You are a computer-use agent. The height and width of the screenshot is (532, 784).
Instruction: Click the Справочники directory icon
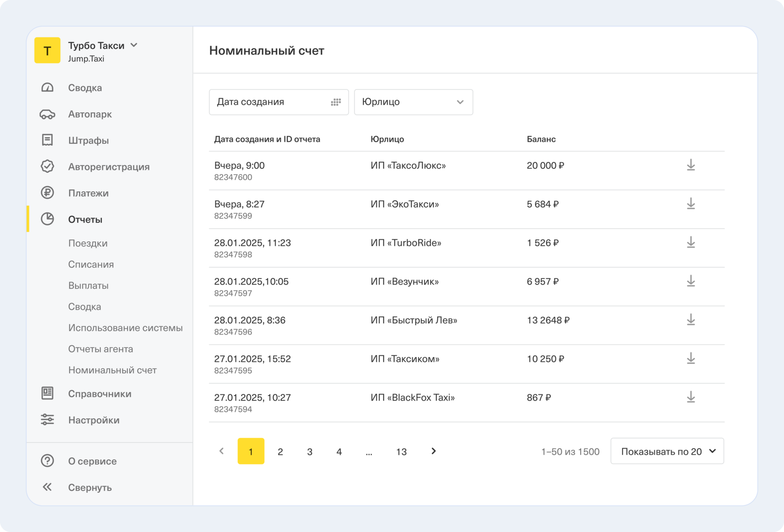tap(47, 393)
